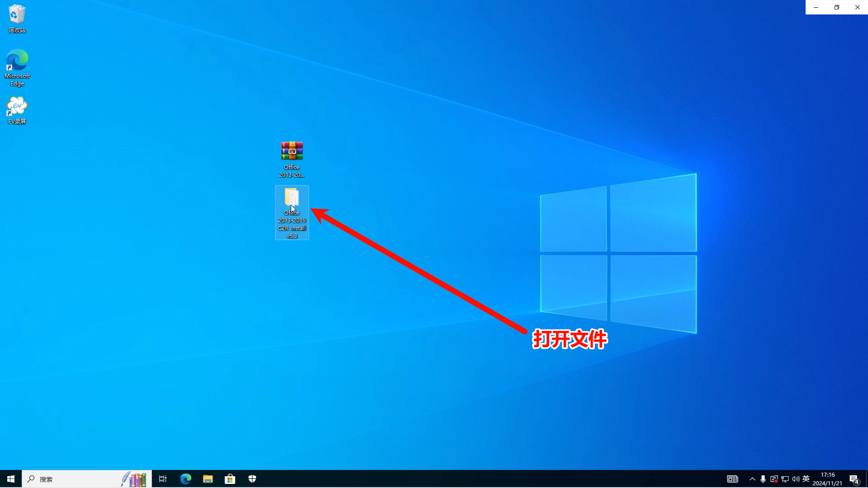Open the network status tray icon

(x=785, y=479)
